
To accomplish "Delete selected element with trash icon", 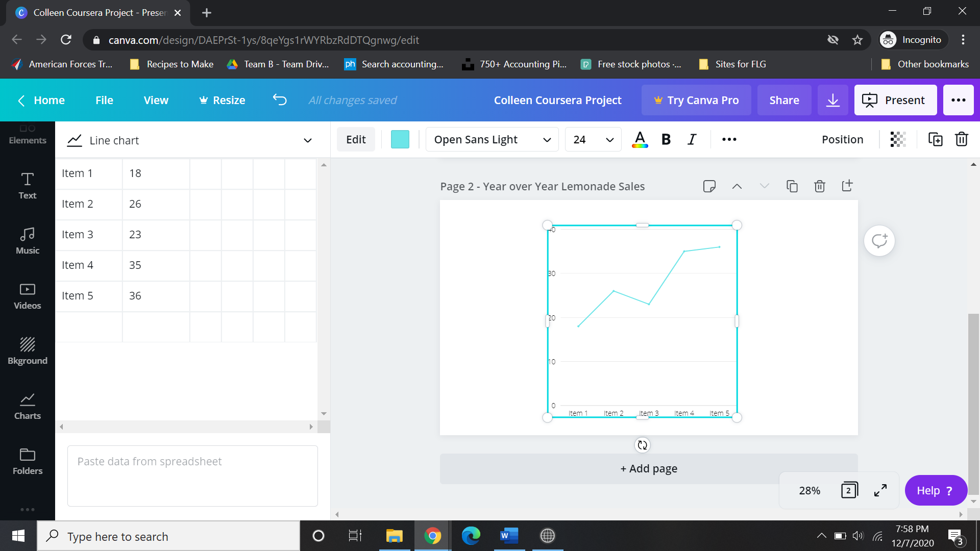I will (x=961, y=139).
